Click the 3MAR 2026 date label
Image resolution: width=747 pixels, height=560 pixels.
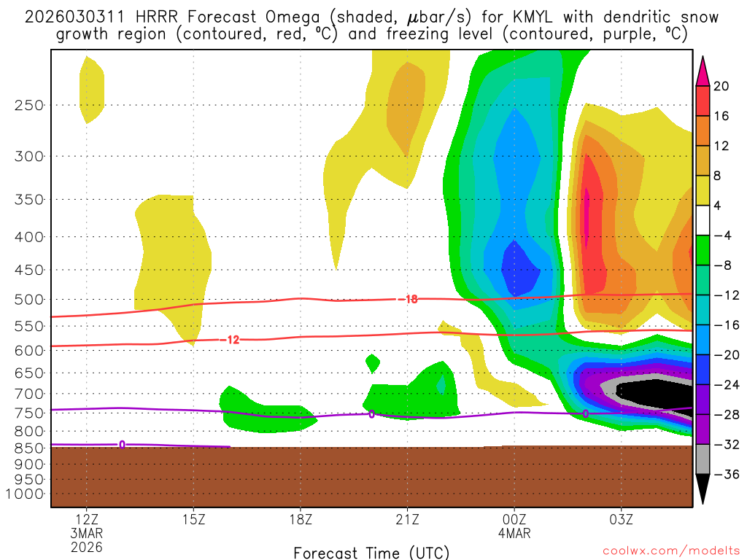click(87, 540)
